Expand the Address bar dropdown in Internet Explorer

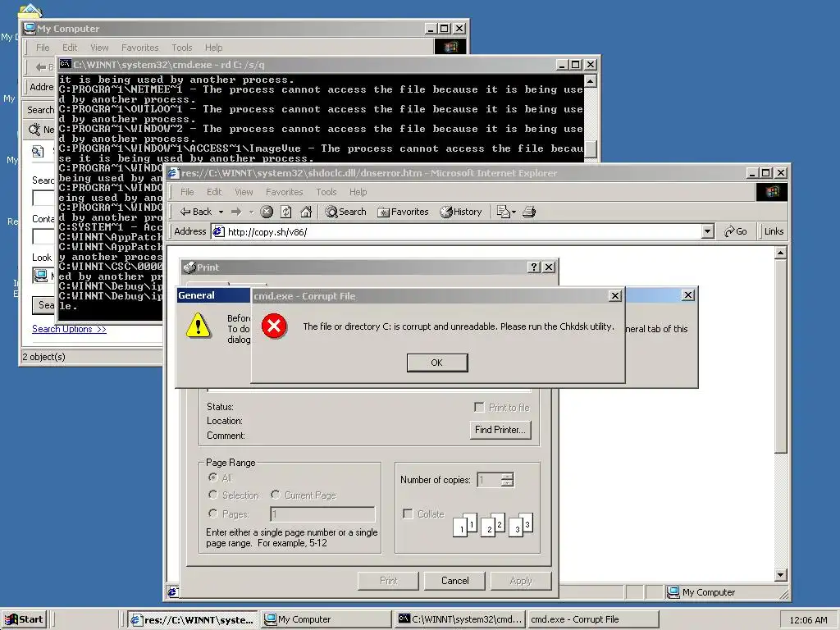coord(708,231)
